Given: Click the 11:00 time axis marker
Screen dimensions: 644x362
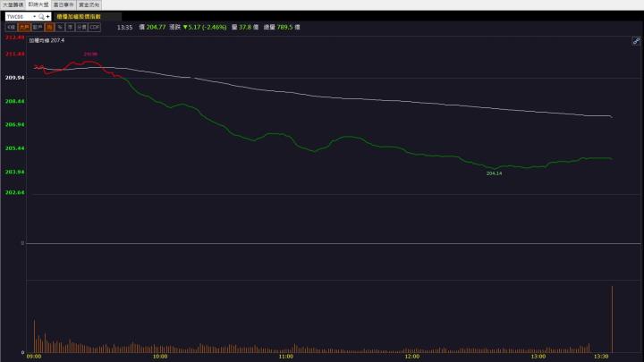Looking at the screenshot, I should (x=286, y=357).
